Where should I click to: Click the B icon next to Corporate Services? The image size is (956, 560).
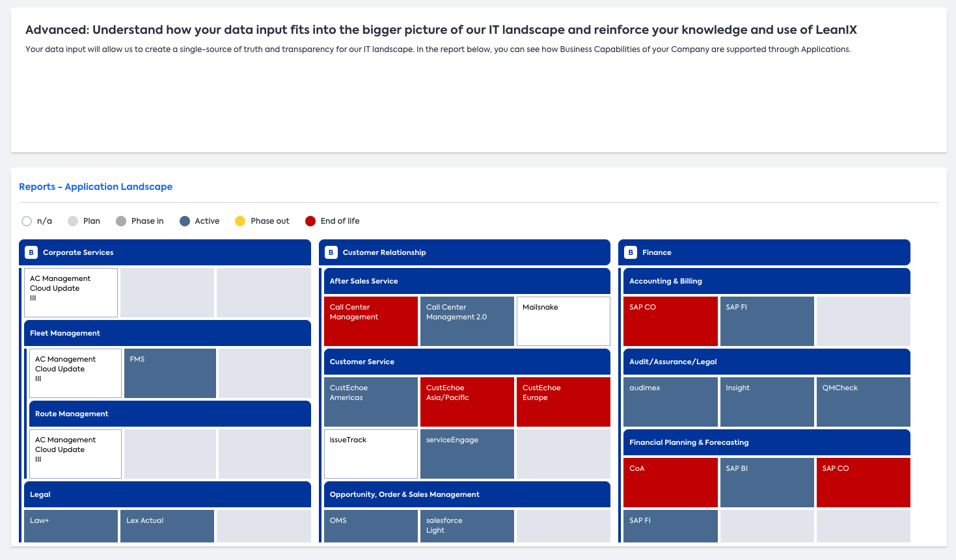(31, 252)
